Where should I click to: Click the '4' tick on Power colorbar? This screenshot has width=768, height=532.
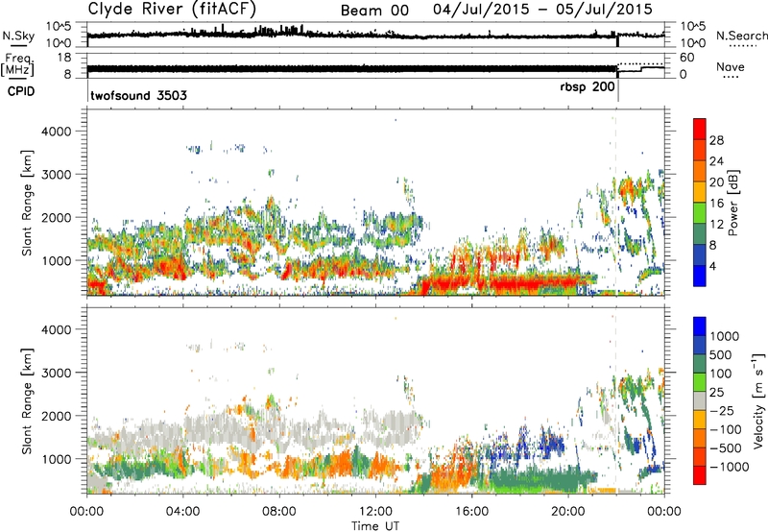713,266
